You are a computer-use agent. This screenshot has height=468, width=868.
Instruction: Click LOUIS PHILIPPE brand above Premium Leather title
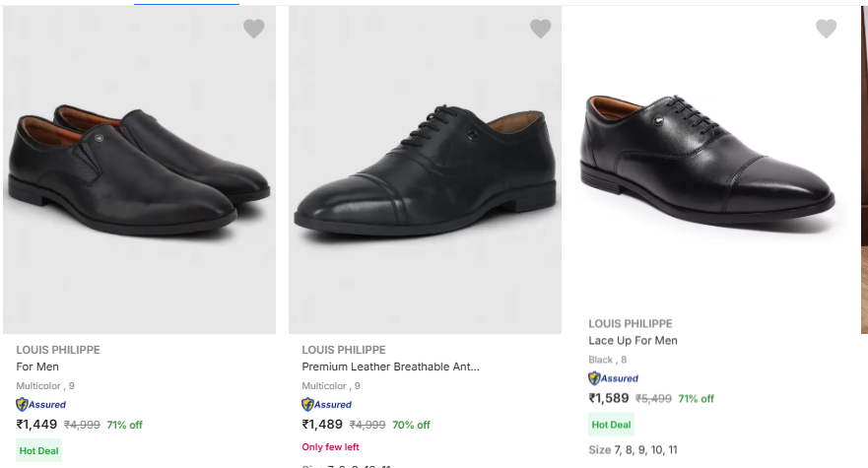344,350
